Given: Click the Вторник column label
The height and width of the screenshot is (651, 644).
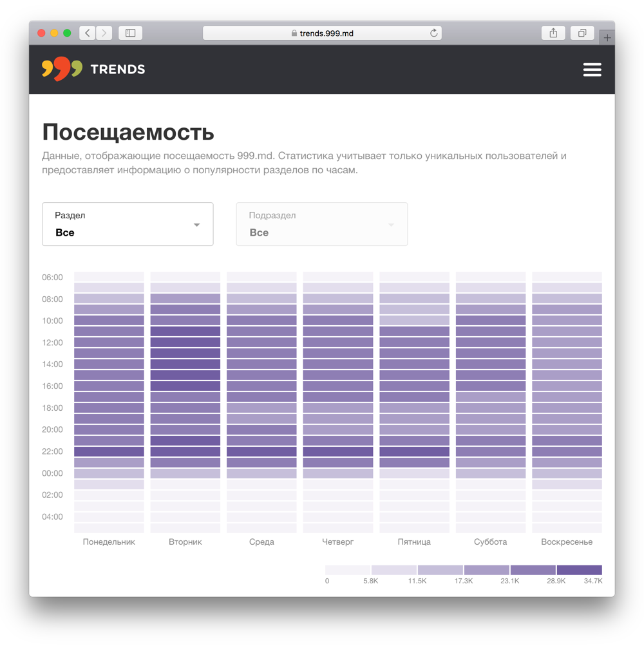Looking at the screenshot, I should point(185,542).
